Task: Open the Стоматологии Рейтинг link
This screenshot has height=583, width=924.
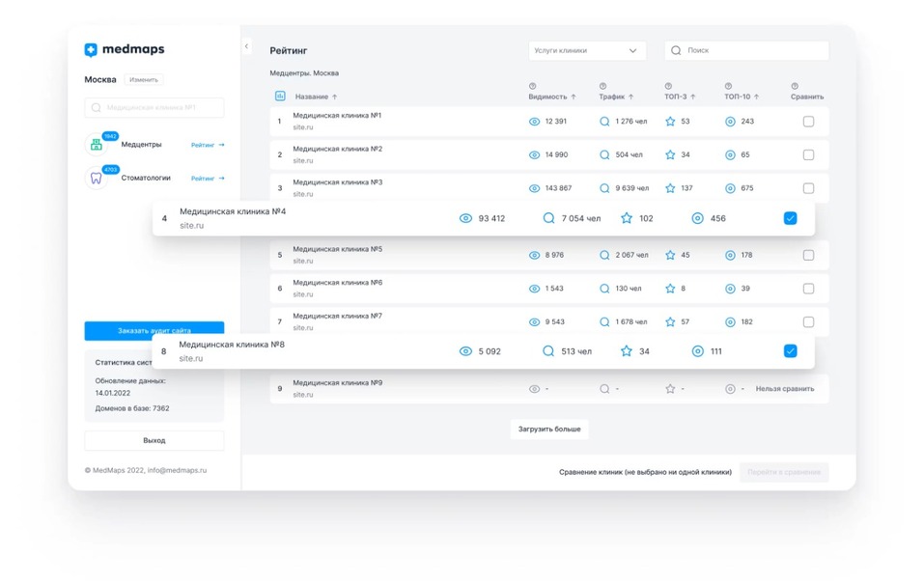Action: coord(207,179)
